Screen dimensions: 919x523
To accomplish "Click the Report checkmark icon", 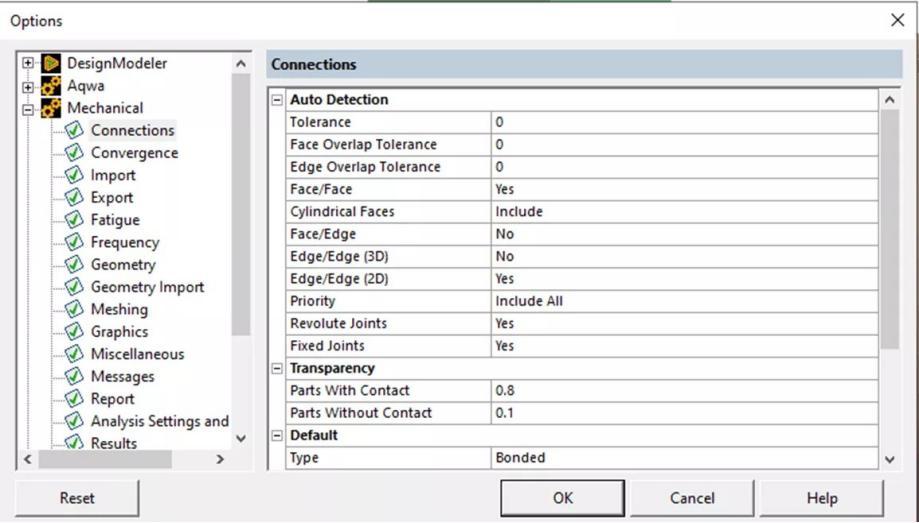I will click(74, 398).
